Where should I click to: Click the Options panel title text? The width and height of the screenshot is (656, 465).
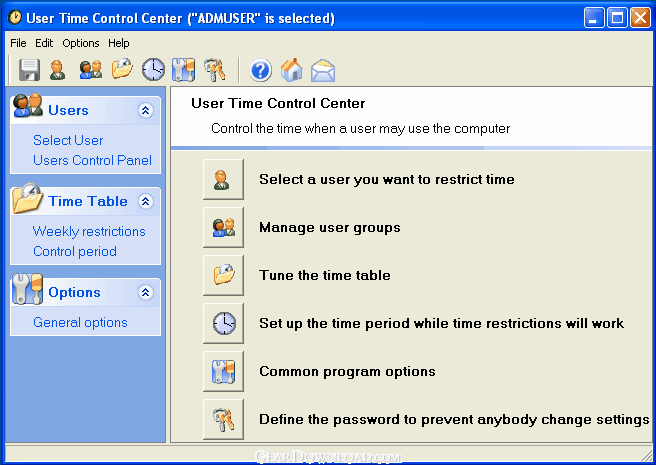tap(74, 292)
